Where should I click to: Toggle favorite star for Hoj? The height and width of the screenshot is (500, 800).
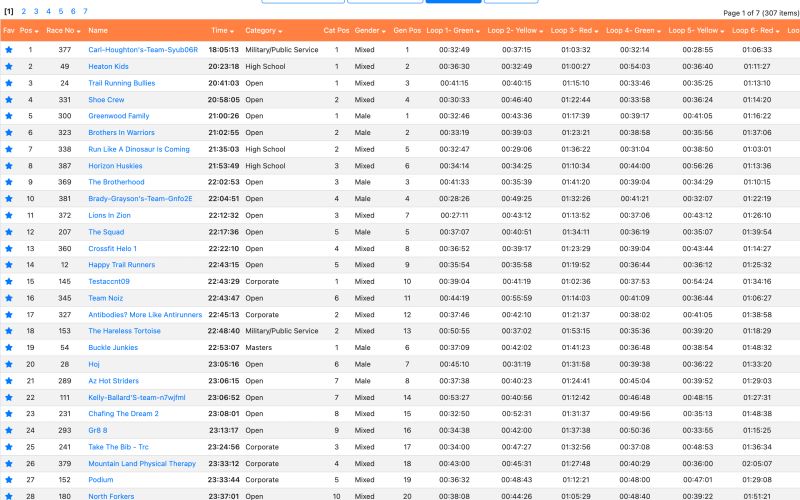9,364
